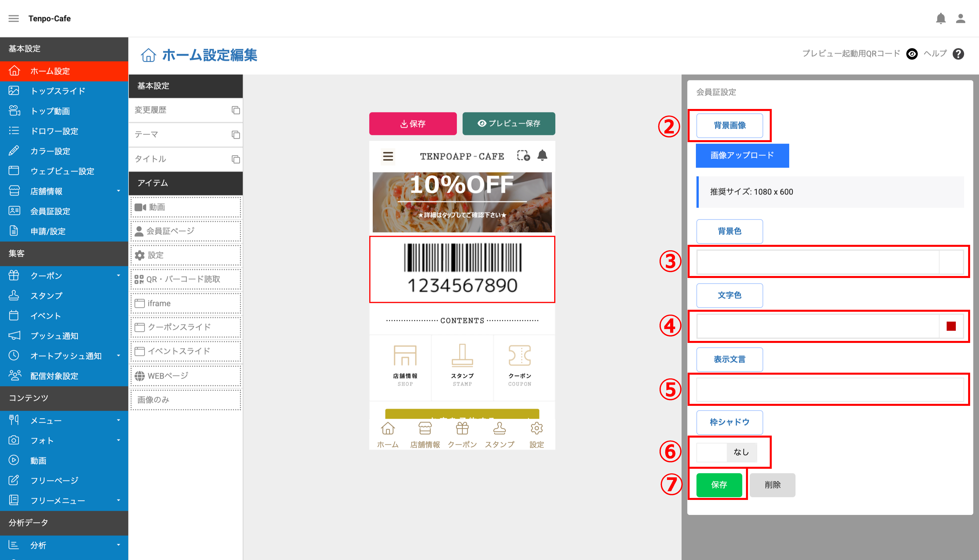Tap スタンプ in the preview bottom navigation
Viewport: 979px width, 560px height.
click(x=500, y=435)
